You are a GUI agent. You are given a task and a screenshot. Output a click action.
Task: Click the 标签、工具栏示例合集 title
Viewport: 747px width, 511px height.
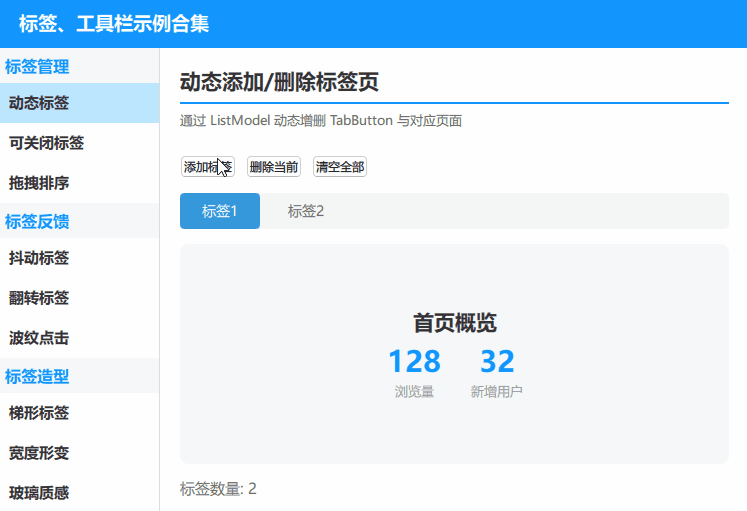(114, 23)
